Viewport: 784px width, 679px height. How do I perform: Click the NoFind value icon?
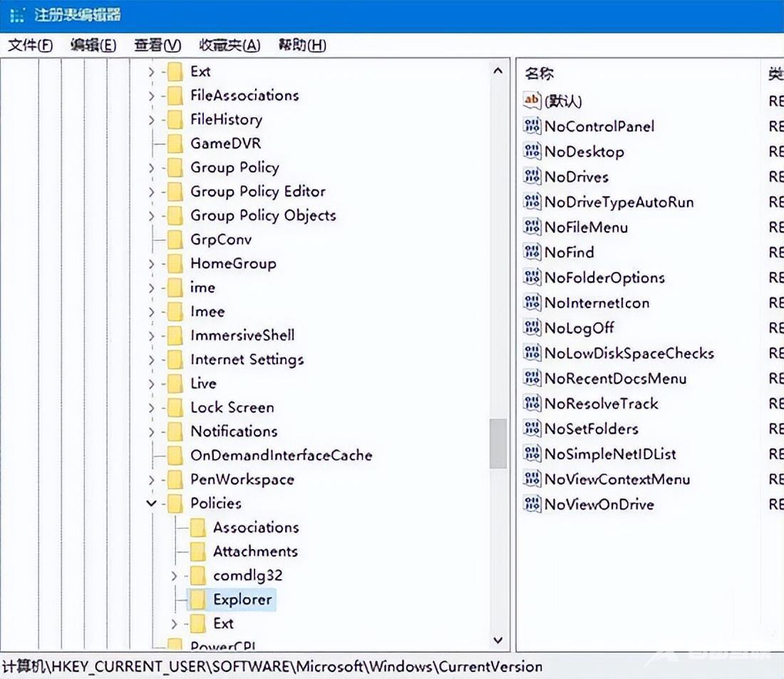click(x=532, y=252)
